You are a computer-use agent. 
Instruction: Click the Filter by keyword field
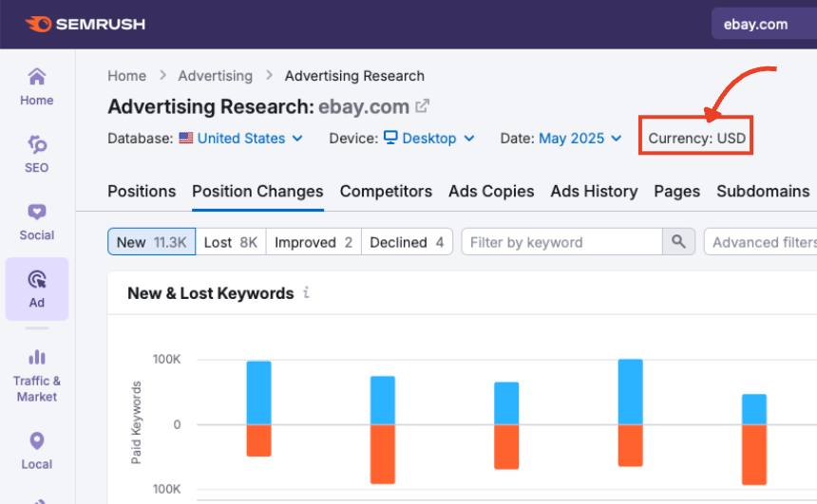coord(560,242)
